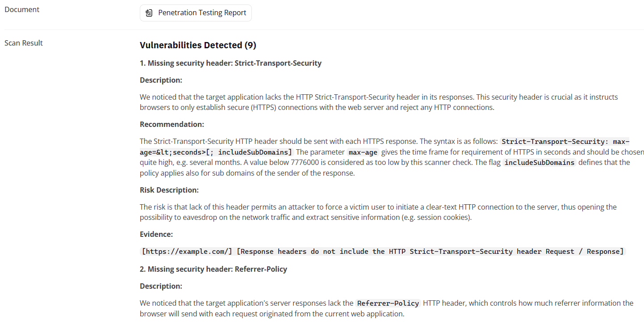The width and height of the screenshot is (644, 324).
Task: Click the standalone max-age inline code
Action: (x=363, y=152)
